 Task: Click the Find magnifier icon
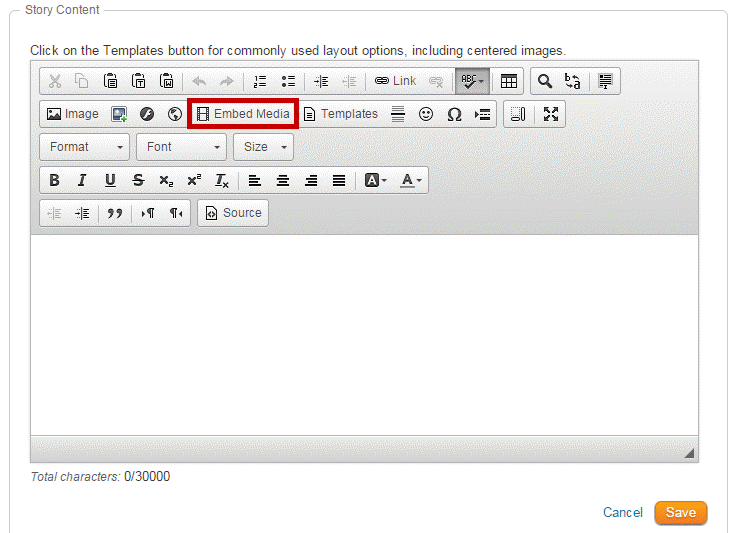point(545,81)
